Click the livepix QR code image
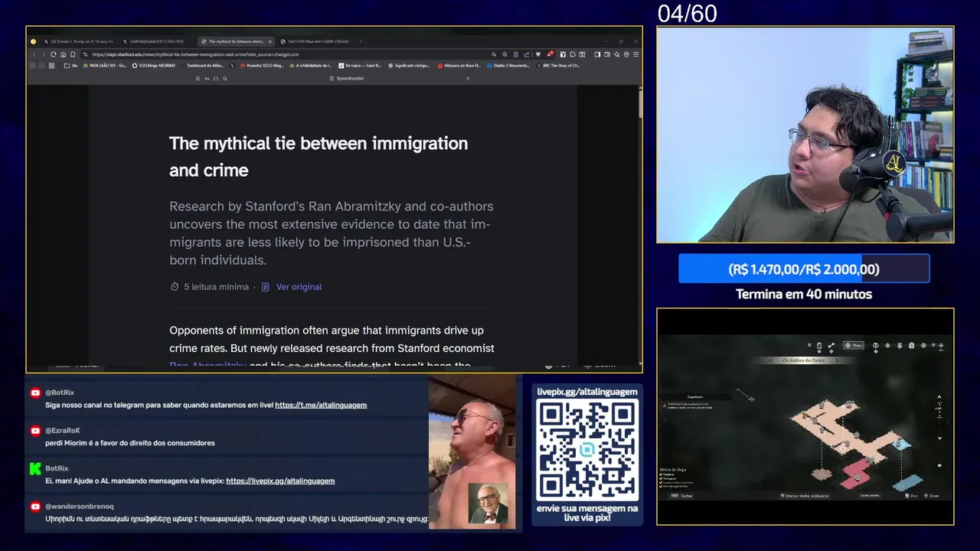 pyautogui.click(x=587, y=450)
